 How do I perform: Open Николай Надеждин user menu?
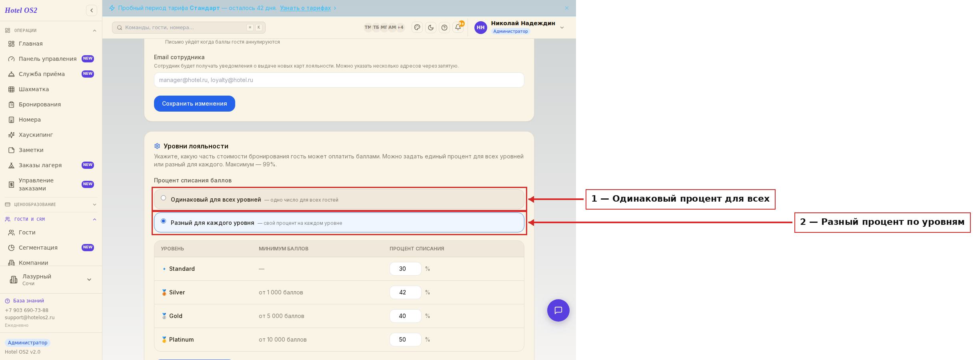(x=520, y=27)
